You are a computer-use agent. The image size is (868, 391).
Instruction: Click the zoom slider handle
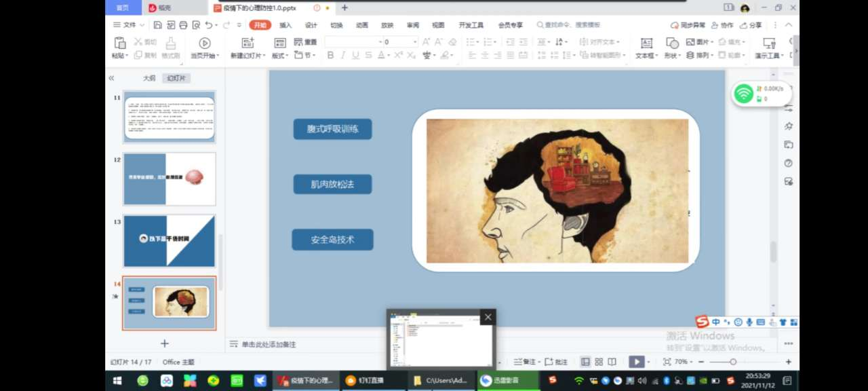tap(733, 362)
